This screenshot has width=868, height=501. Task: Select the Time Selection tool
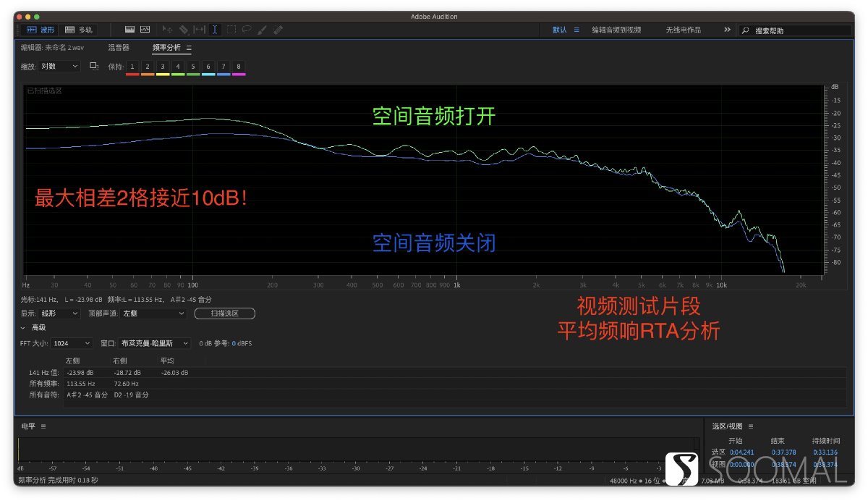pyautogui.click(x=214, y=30)
